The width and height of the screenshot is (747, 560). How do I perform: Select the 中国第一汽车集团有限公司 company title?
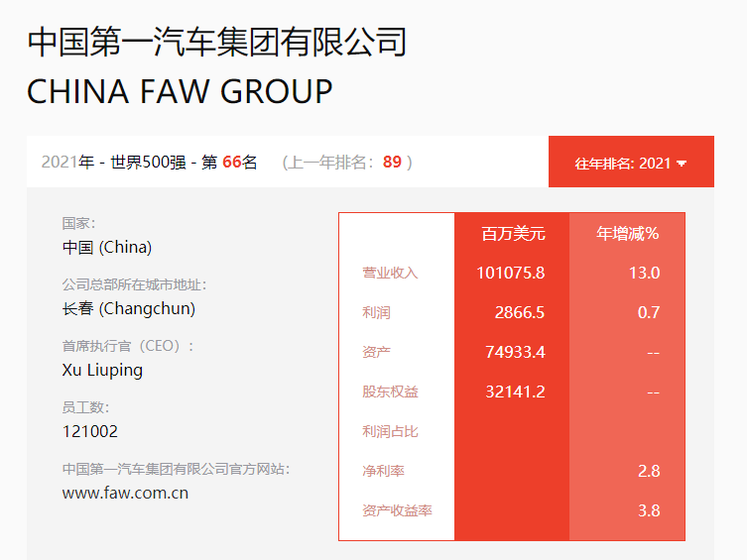pyautogui.click(x=217, y=42)
